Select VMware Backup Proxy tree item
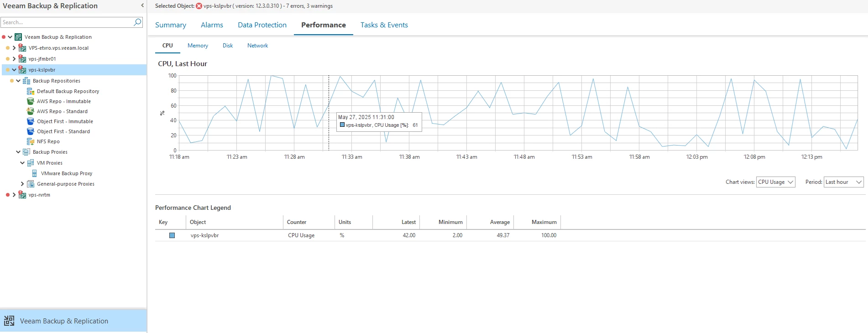 click(x=67, y=173)
